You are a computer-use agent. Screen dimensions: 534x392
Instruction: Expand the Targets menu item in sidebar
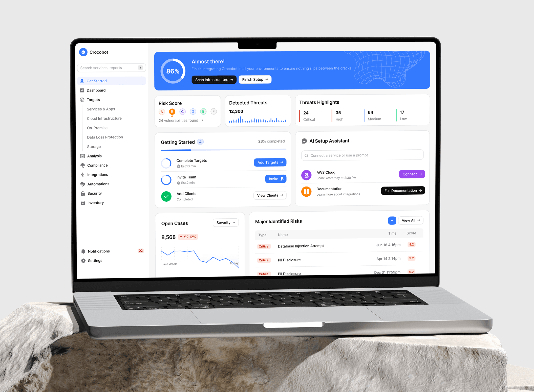tap(93, 100)
